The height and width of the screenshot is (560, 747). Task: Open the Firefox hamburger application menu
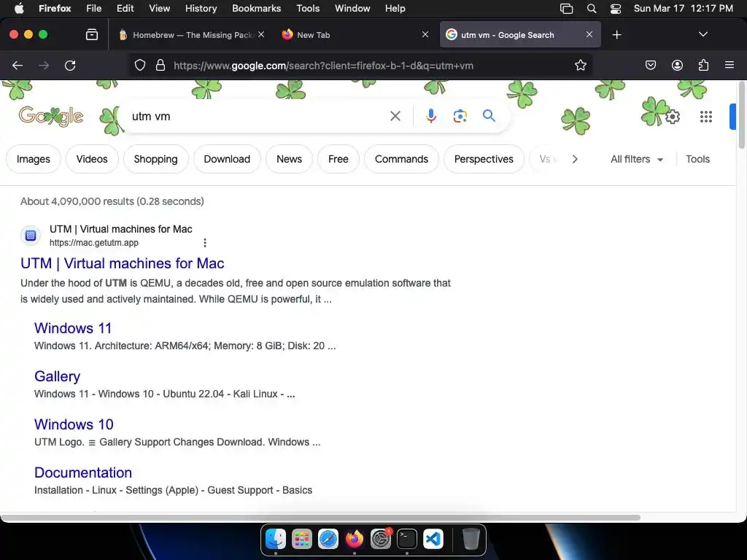[x=729, y=65]
